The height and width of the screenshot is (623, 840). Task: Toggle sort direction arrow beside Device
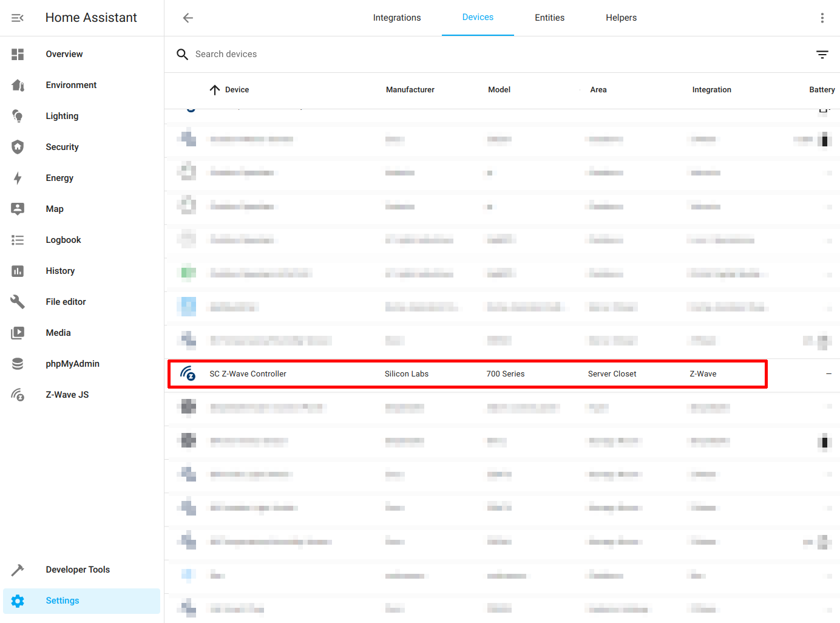point(215,90)
